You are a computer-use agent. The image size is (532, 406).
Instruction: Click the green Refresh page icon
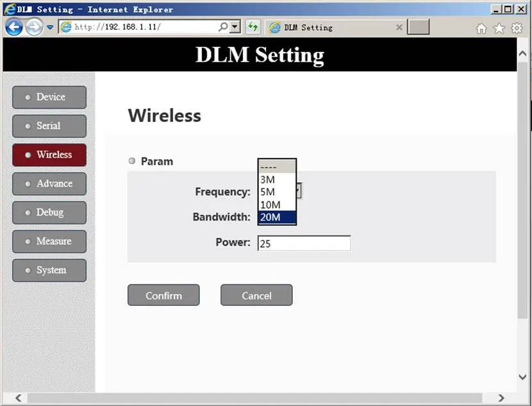click(253, 27)
